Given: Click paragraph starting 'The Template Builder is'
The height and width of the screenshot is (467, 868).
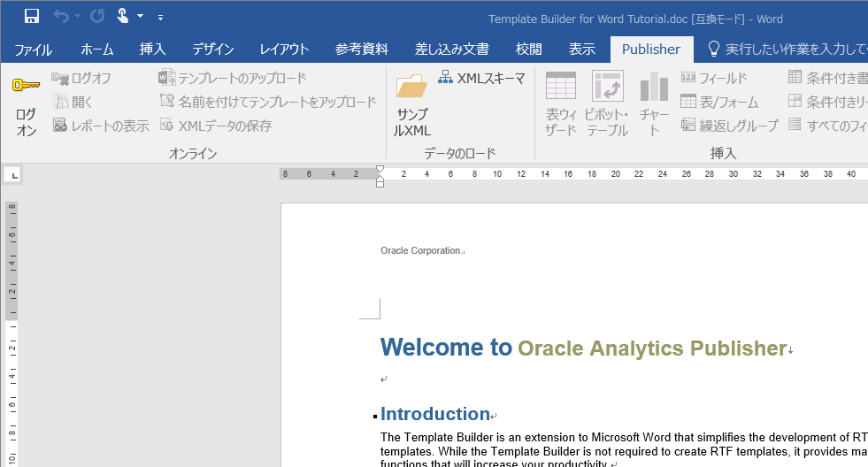Looking at the screenshot, I should point(624,451).
